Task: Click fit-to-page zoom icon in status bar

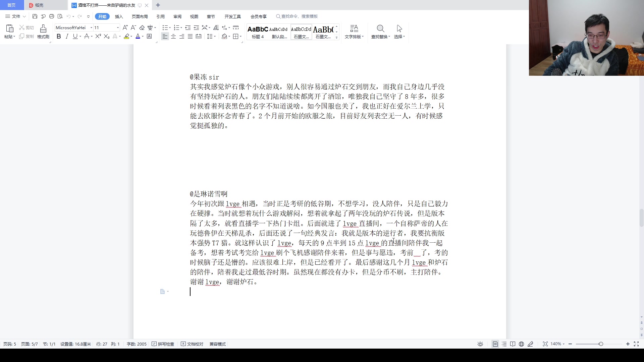Action: [x=545, y=344]
